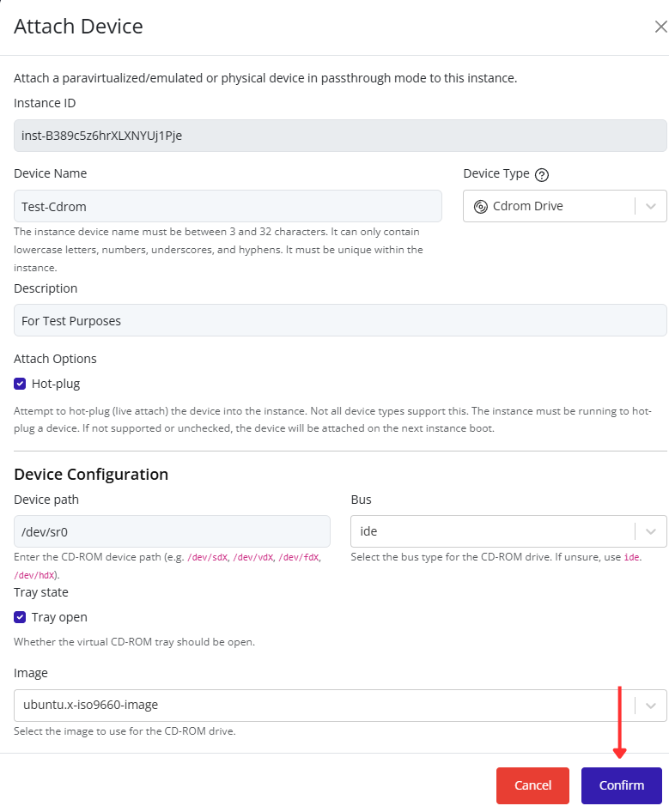Uncheck the Hot-plug checkbox
669x812 pixels.
click(x=20, y=384)
